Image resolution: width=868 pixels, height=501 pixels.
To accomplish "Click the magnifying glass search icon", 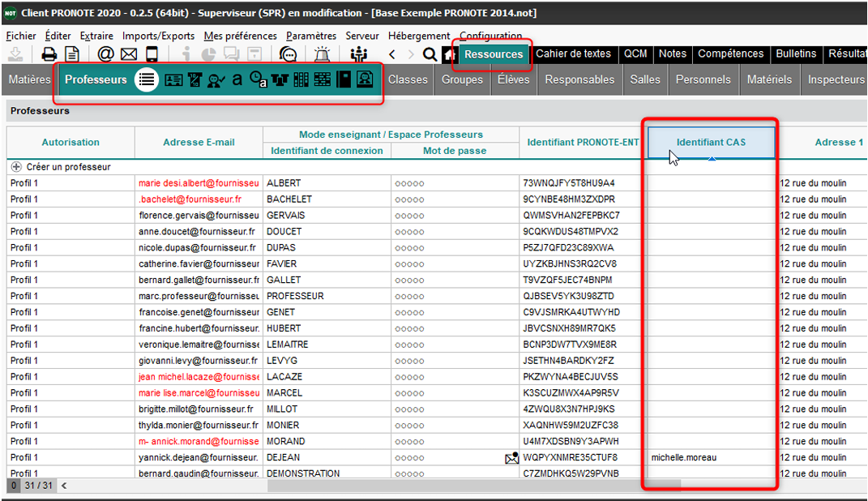I will [x=430, y=54].
